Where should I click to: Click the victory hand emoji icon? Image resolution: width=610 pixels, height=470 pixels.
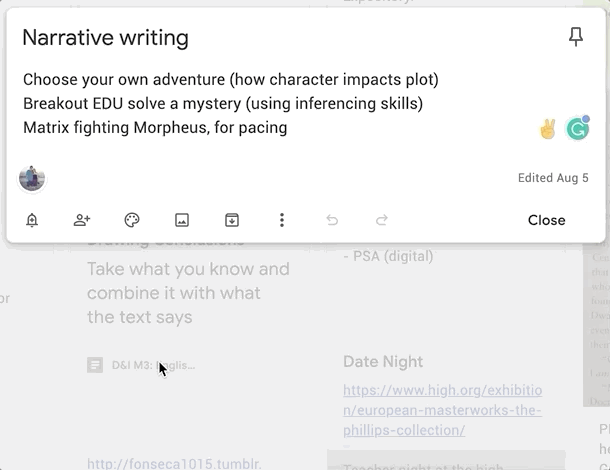(547, 128)
